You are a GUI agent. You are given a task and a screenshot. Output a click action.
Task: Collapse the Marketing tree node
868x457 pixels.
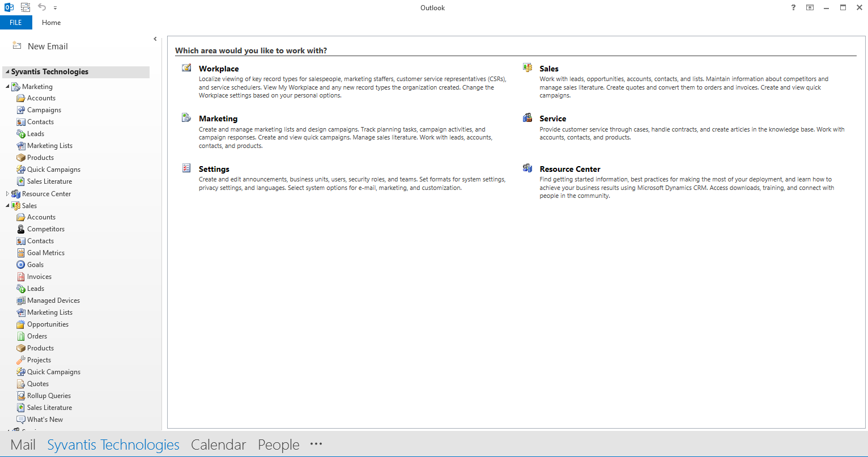[7, 87]
